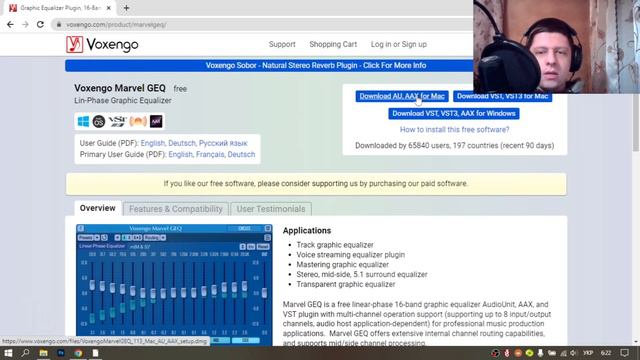
Task: Click the Chrome taskbar icon
Action: (x=78, y=353)
